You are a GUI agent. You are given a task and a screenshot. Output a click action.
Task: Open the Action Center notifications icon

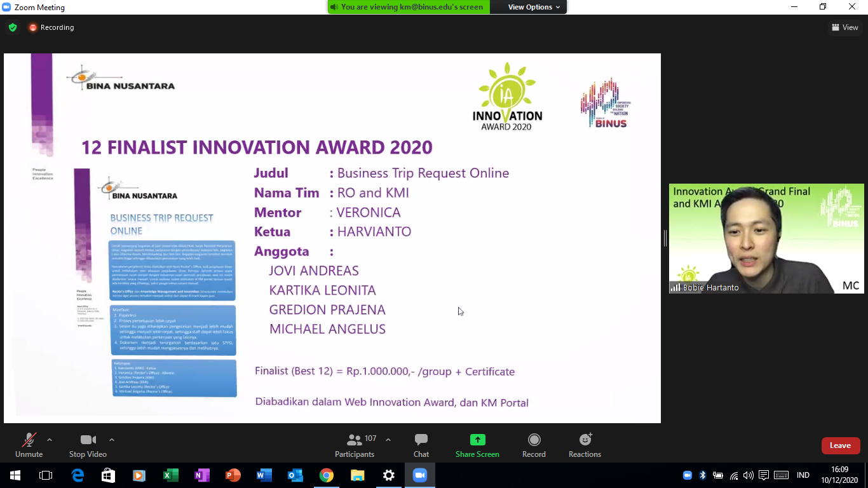[764, 475]
